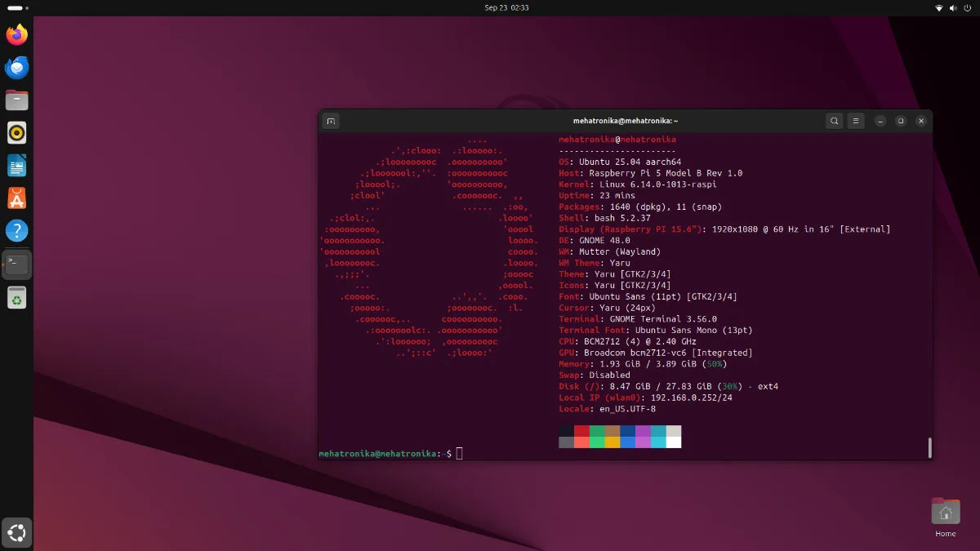
Task: Launch Thunderbird Mail from the dock
Action: (16, 67)
